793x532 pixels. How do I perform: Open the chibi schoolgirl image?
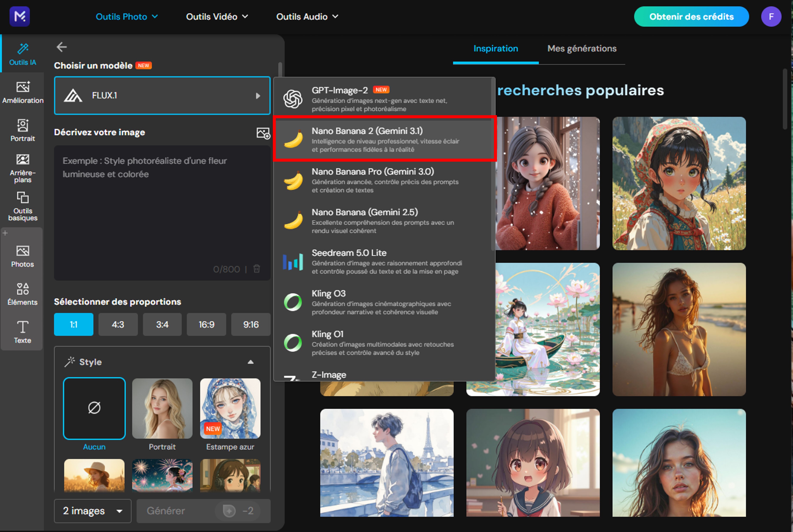[533, 462]
